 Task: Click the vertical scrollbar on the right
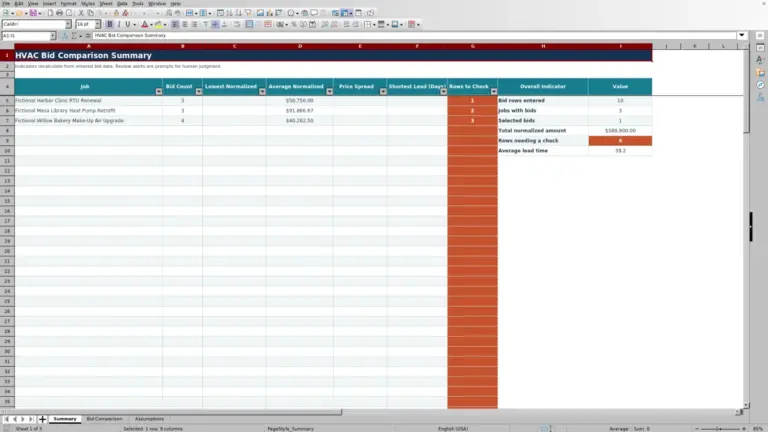coord(746,225)
